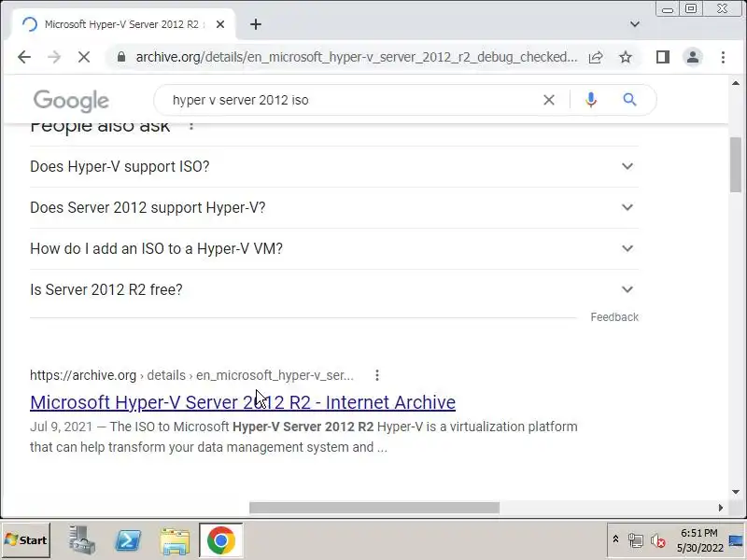
Task: Show hidden tray icons arrow
Action: [x=615, y=539]
